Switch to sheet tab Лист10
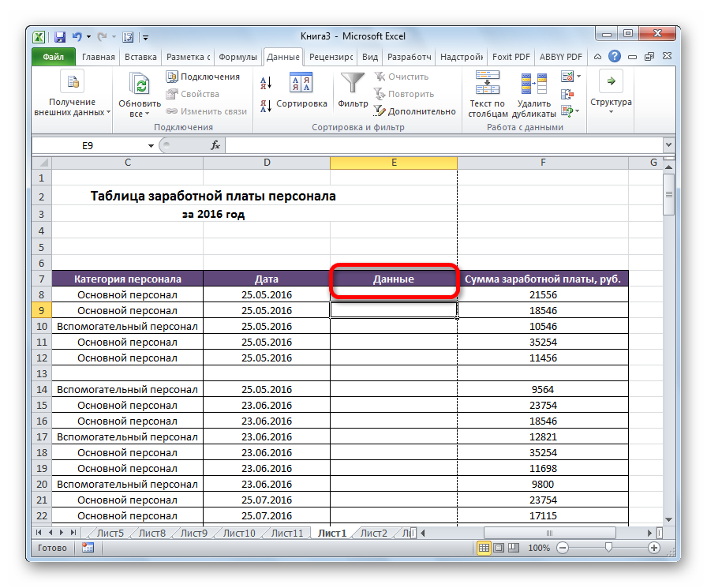 [239, 534]
